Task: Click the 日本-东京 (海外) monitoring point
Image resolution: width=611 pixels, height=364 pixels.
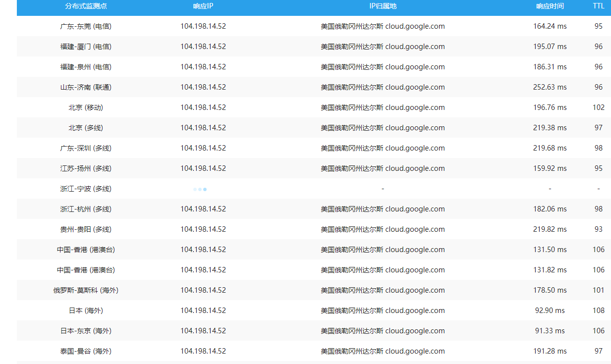Action: (86, 331)
